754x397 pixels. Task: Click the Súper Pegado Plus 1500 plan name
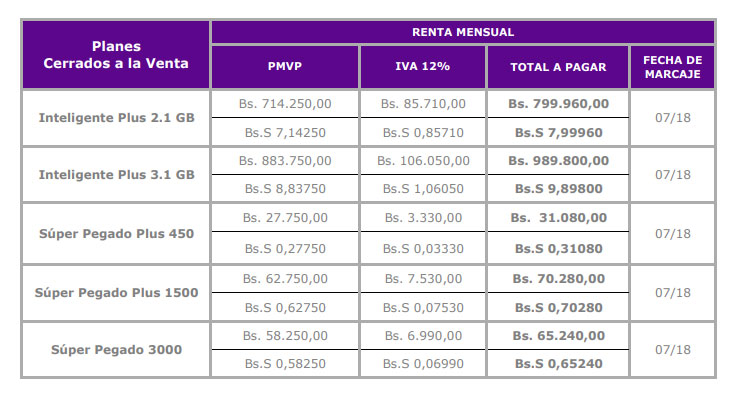(x=116, y=293)
